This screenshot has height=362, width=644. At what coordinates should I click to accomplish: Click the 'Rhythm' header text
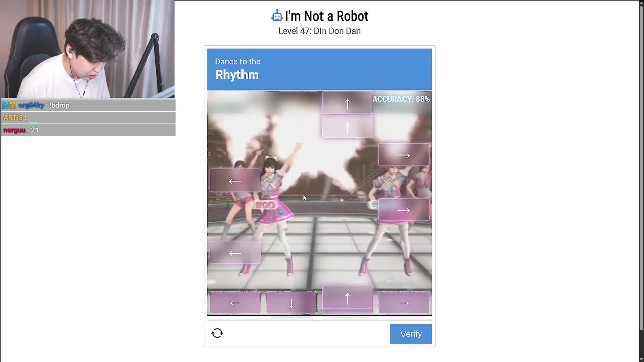pyautogui.click(x=237, y=75)
